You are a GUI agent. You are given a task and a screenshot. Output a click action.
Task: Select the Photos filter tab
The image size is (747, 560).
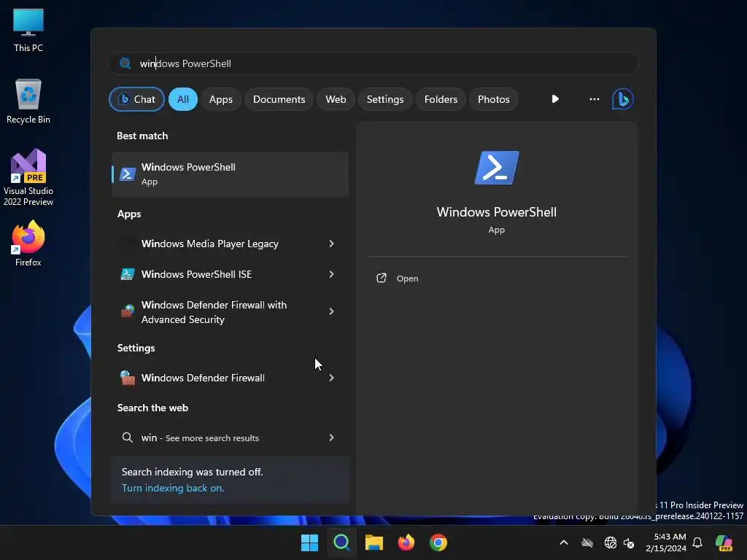pos(494,99)
